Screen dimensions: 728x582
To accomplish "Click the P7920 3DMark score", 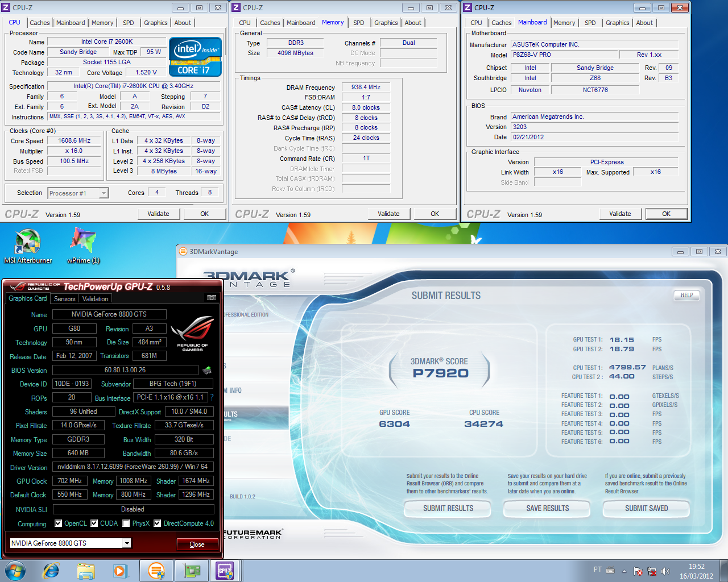I will coord(441,373).
